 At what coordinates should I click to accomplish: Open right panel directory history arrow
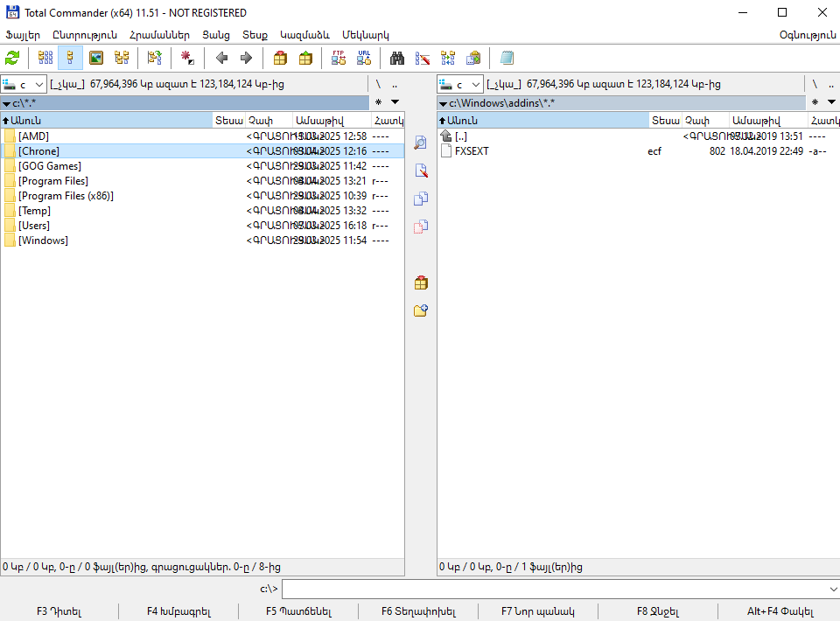832,101
